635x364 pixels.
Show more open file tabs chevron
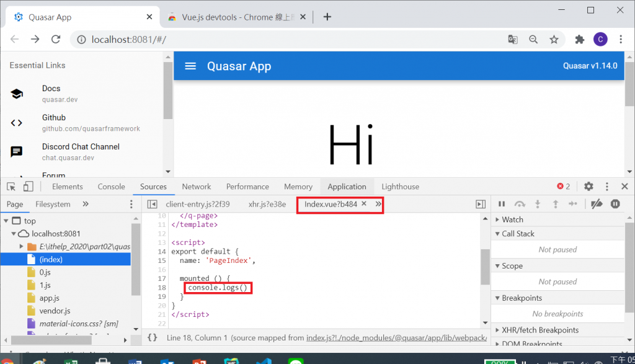(x=378, y=203)
